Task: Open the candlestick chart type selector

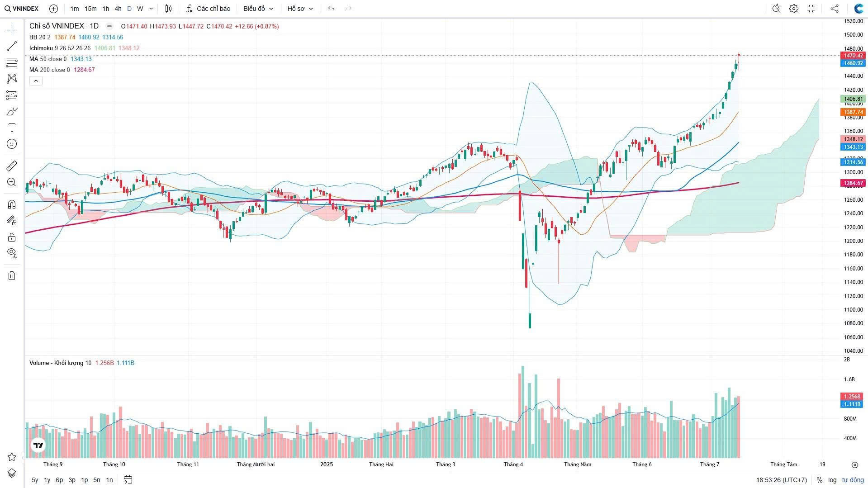Action: 168,9
